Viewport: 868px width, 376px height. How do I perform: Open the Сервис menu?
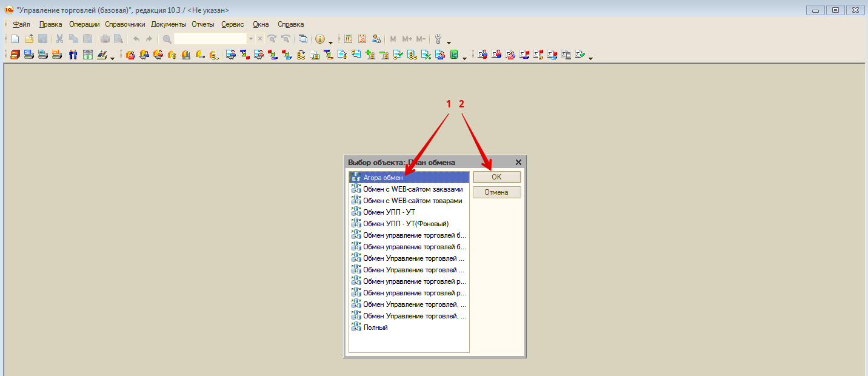point(233,24)
